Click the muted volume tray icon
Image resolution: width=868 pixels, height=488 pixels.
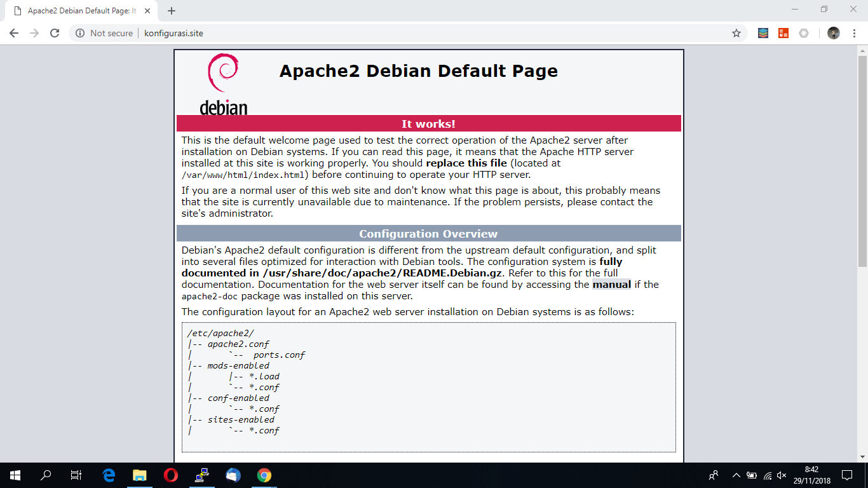point(782,475)
